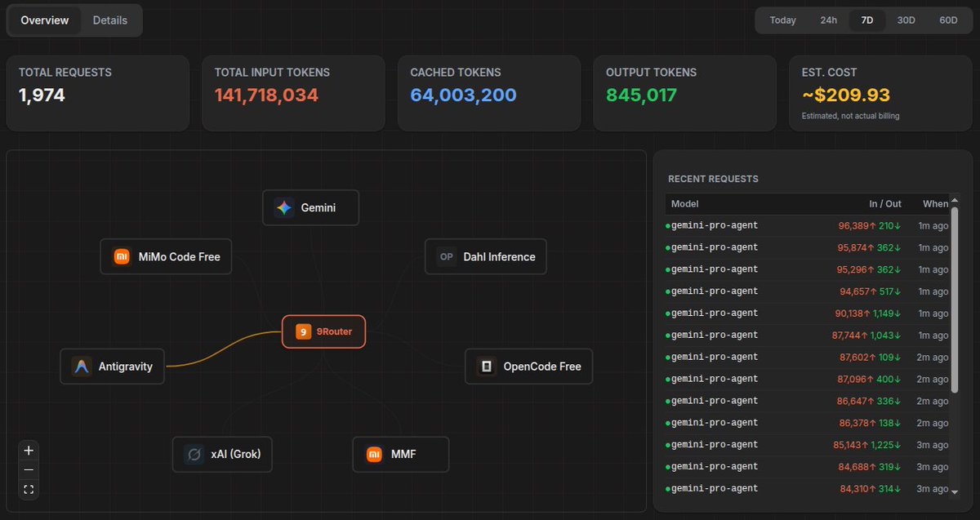980x520 pixels.
Task: Click the OpenCode Free icon
Action: click(487, 367)
